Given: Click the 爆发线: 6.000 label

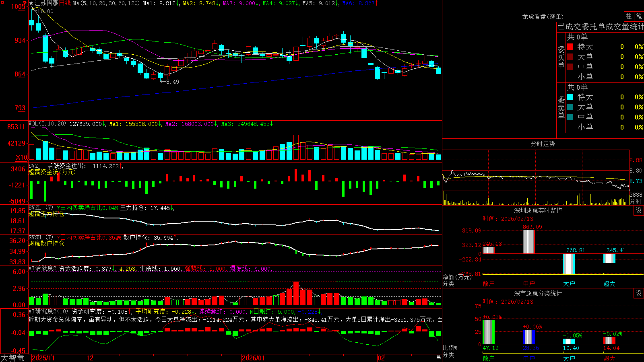Looking at the screenshot, I should pos(251,268).
